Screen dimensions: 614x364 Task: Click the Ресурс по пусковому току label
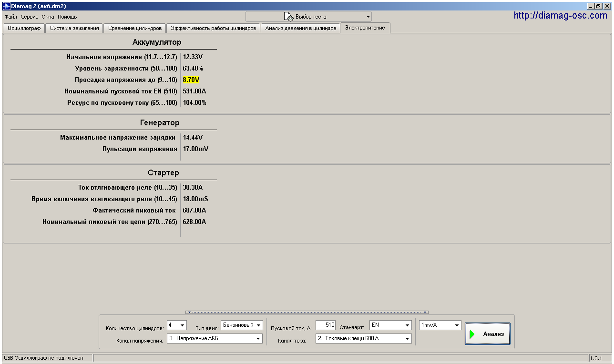(122, 102)
